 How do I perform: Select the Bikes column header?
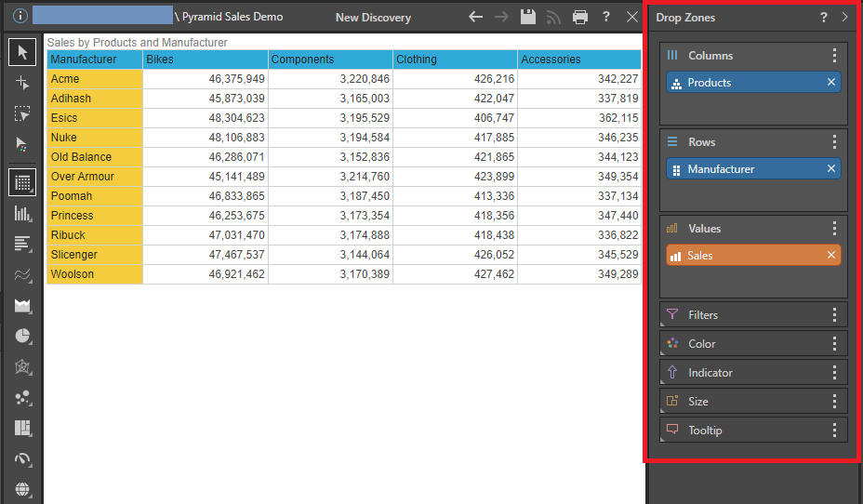point(205,60)
